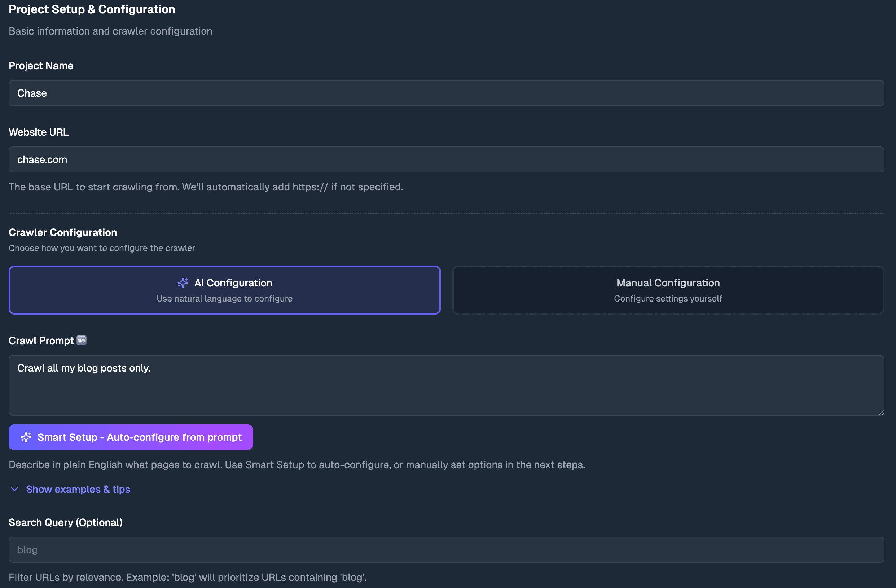Click the sparkle icon on Smart Setup button
The image size is (896, 588).
click(26, 437)
